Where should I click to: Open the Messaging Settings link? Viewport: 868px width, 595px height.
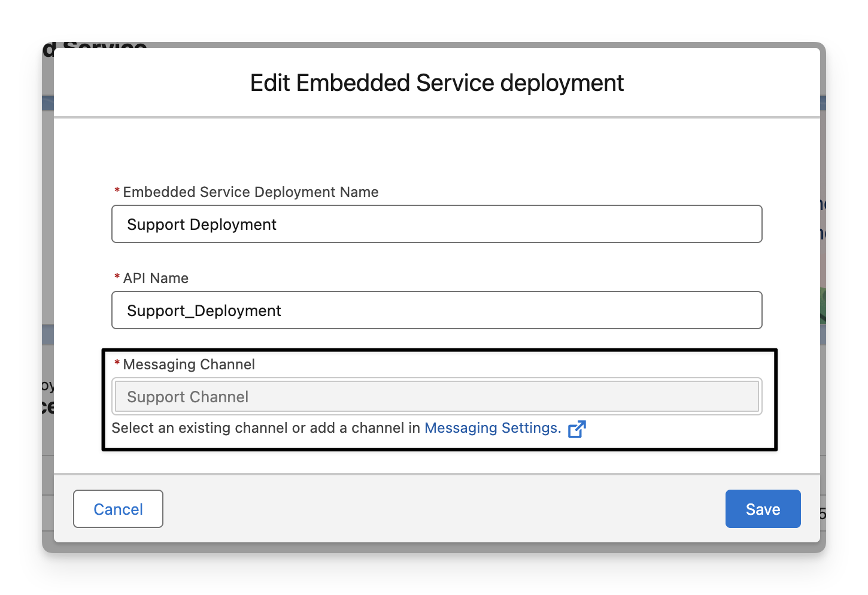point(492,428)
